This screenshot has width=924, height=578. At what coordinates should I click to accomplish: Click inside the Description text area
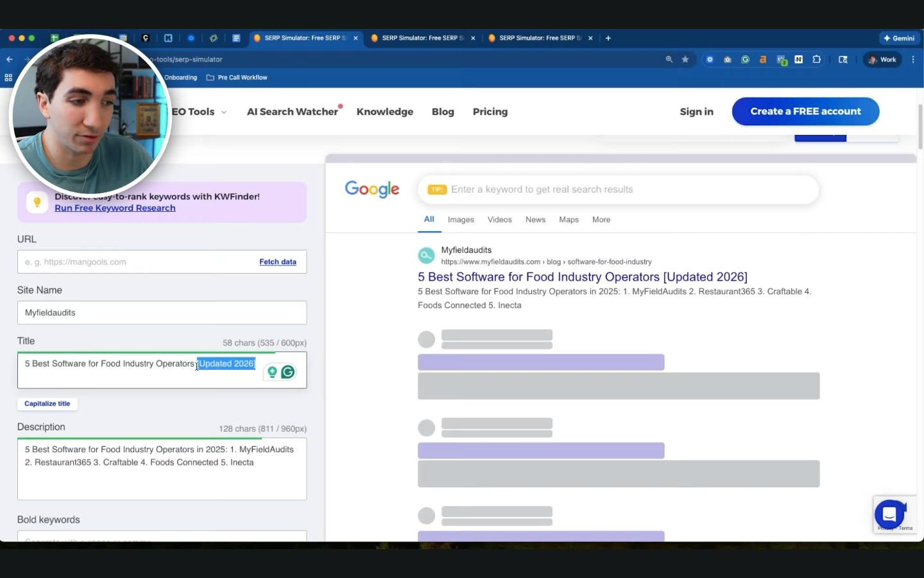pos(162,469)
